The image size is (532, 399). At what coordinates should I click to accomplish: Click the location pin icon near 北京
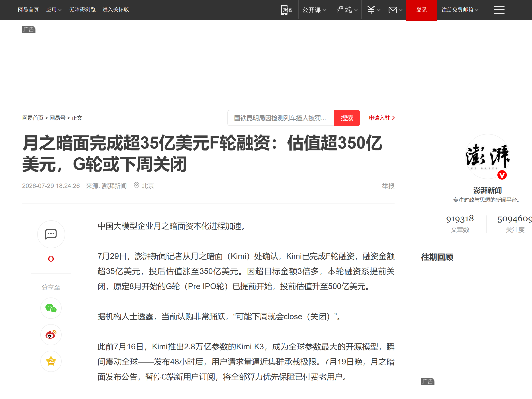[x=136, y=185]
